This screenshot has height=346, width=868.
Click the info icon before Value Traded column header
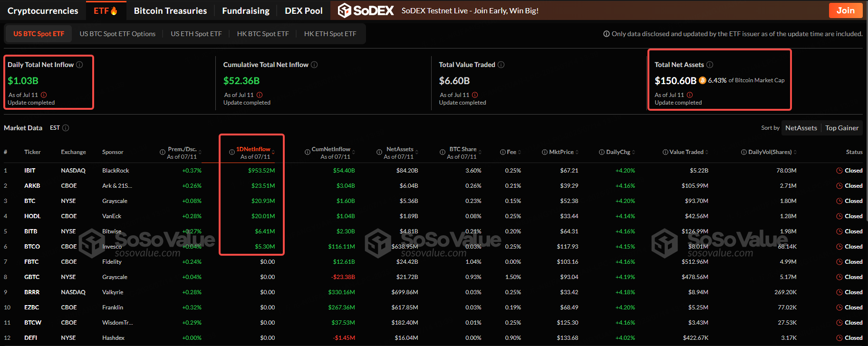pos(665,152)
